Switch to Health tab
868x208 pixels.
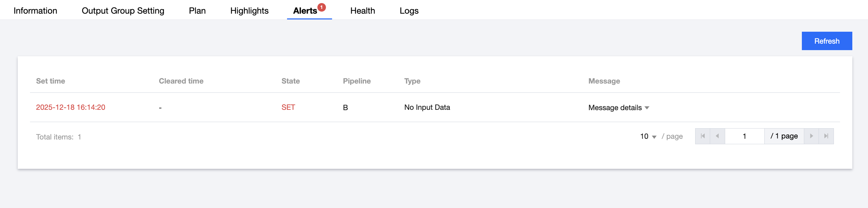(x=363, y=11)
